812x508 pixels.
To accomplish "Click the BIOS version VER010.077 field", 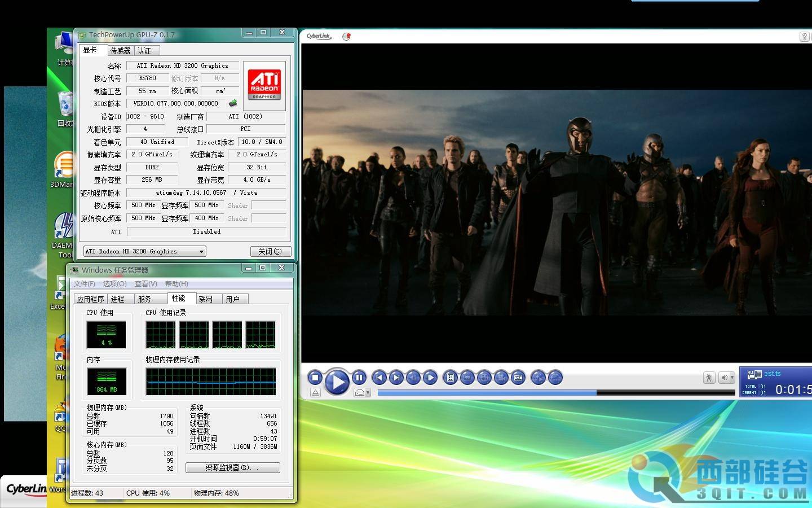I will point(176,103).
